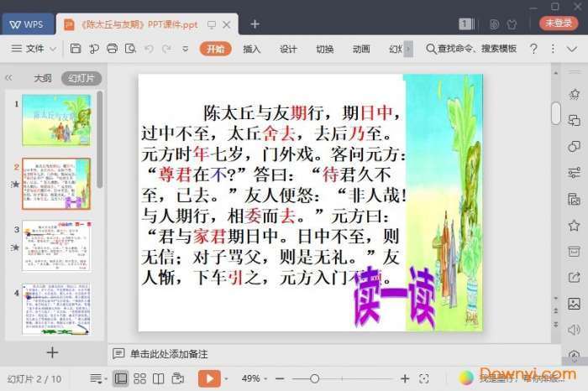Image resolution: width=588 pixels, height=391 pixels.
Task: Click the redo arrow icon
Action: pyautogui.click(x=167, y=49)
